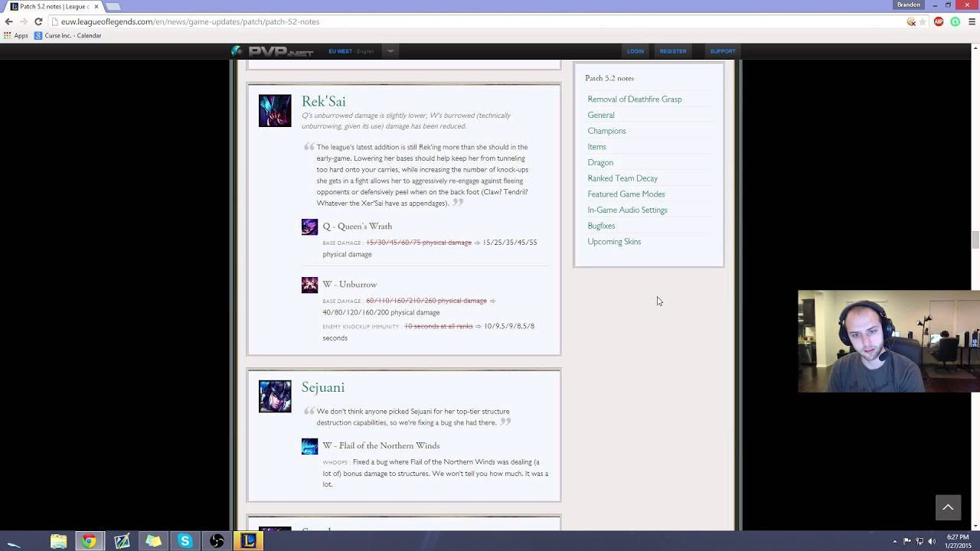This screenshot has height=551, width=980.
Task: Jump to the General section
Action: (x=601, y=116)
